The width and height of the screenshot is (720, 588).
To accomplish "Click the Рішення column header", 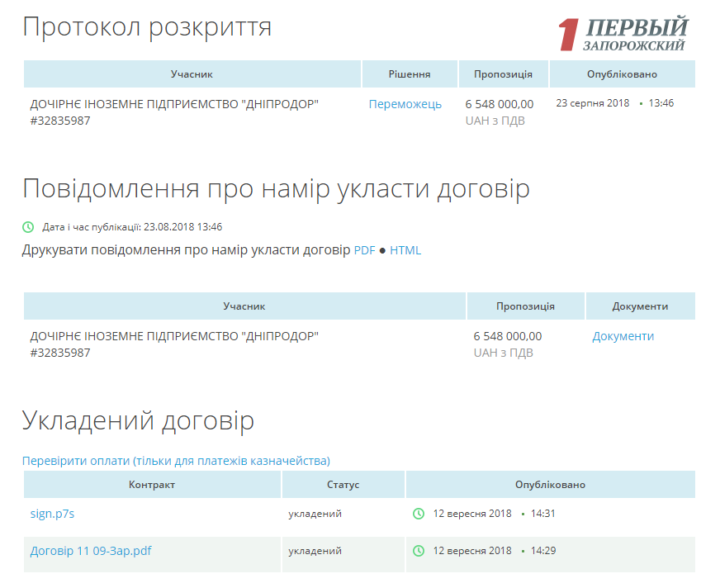I will click(410, 74).
